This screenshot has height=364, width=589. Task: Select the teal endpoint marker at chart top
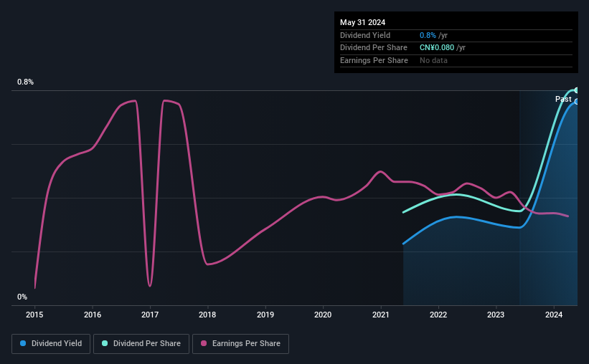coord(576,90)
